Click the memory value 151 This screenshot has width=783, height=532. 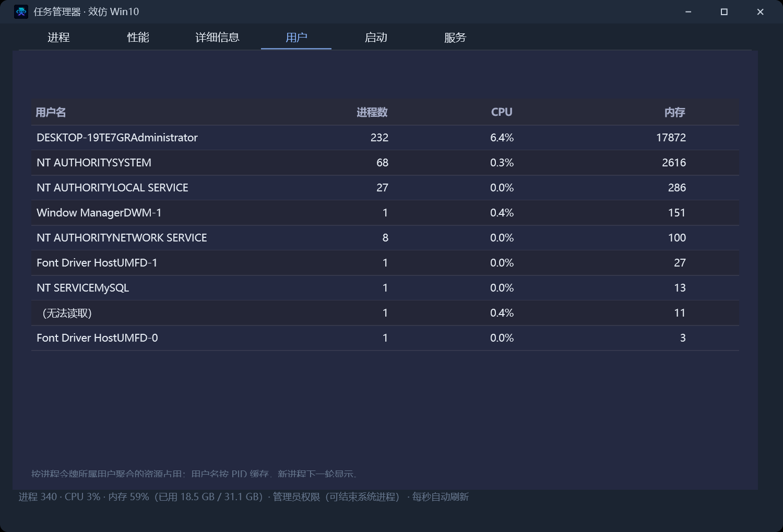(677, 213)
